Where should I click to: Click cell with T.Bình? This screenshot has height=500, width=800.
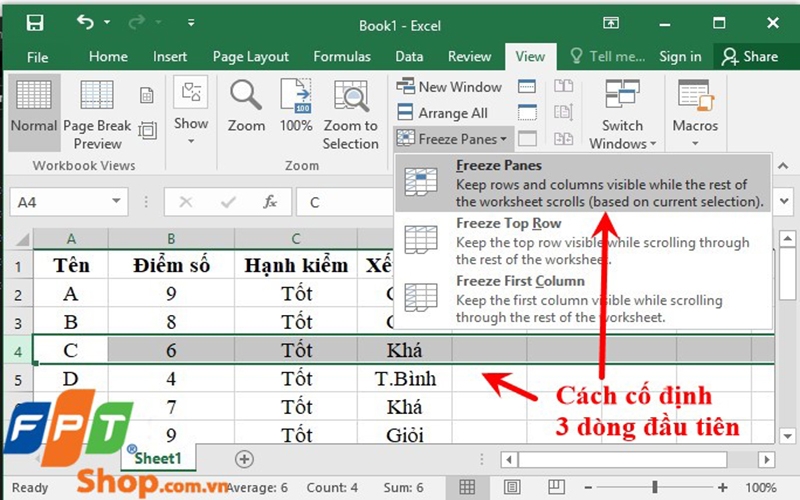click(x=405, y=379)
